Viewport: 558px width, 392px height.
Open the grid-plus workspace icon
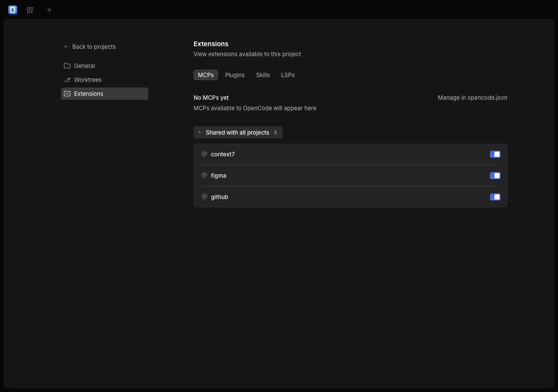pyautogui.click(x=30, y=10)
